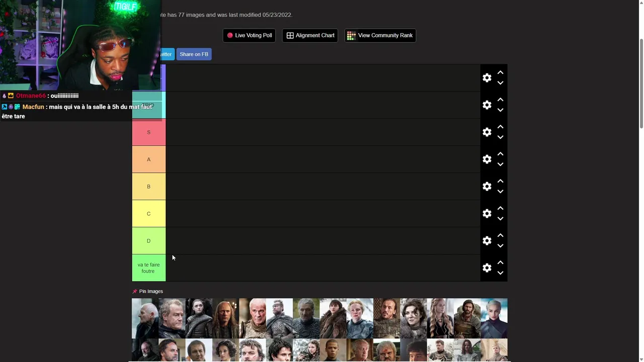Share the tier list on FB

194,54
